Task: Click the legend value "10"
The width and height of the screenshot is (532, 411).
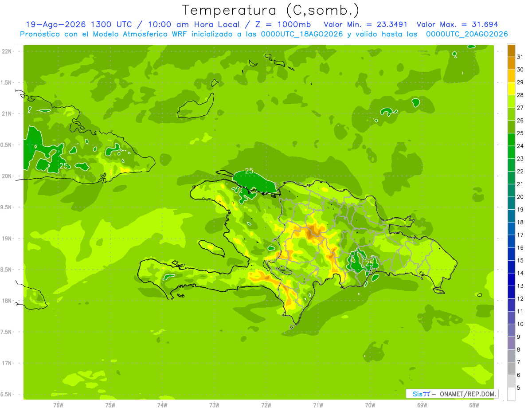Action: point(520,324)
